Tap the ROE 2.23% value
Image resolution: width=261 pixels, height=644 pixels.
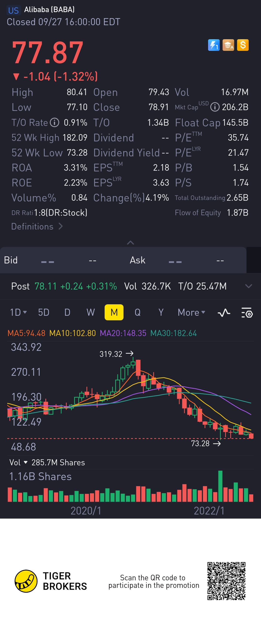coord(76,183)
